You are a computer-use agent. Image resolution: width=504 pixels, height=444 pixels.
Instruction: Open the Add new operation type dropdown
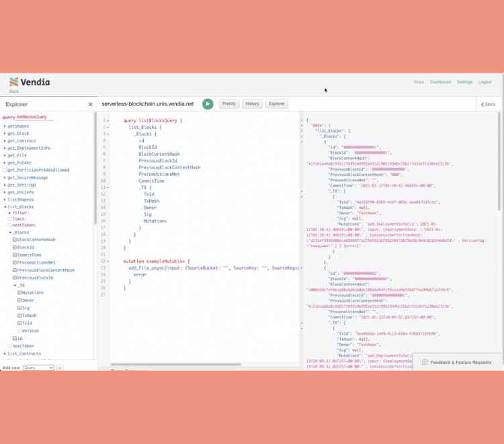tap(38, 367)
